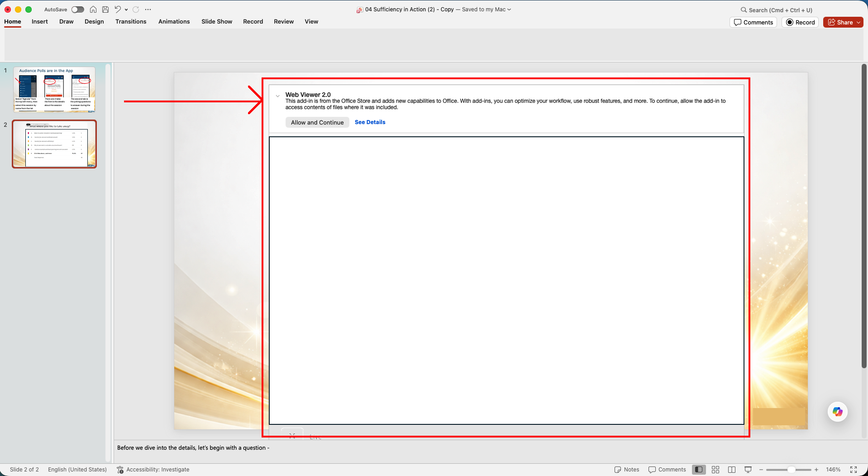
Task: Click the Undo arrow icon
Action: (x=118, y=10)
